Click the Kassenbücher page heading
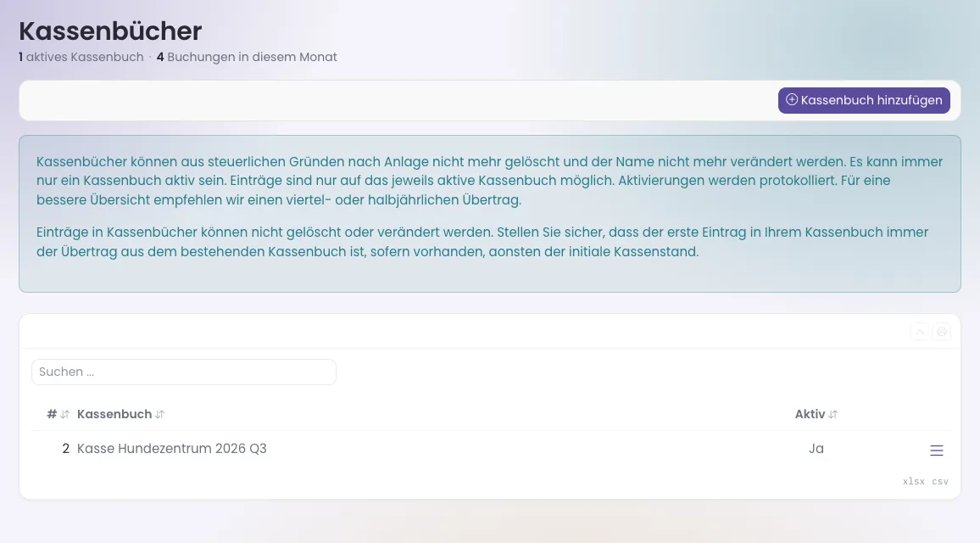 pos(110,31)
